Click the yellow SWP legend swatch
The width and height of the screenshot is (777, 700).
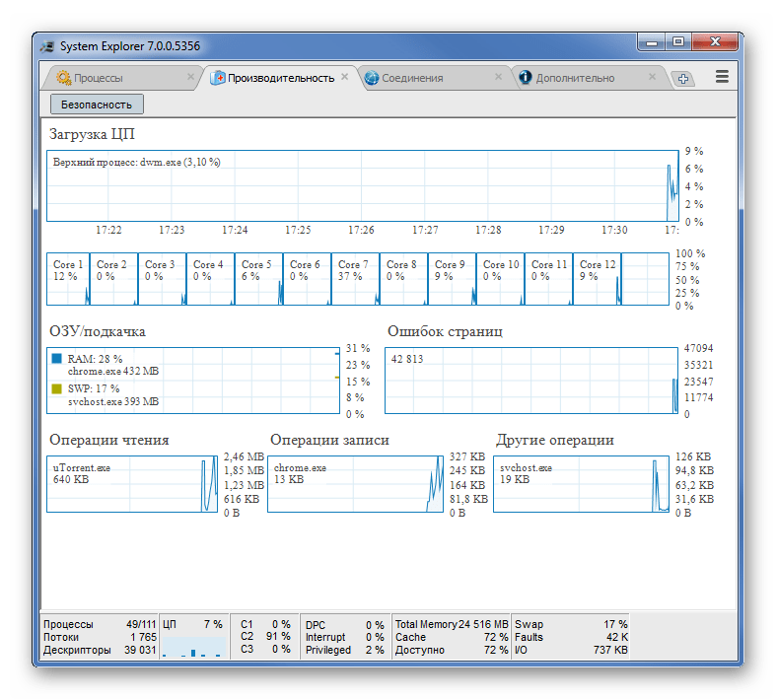tap(57, 388)
